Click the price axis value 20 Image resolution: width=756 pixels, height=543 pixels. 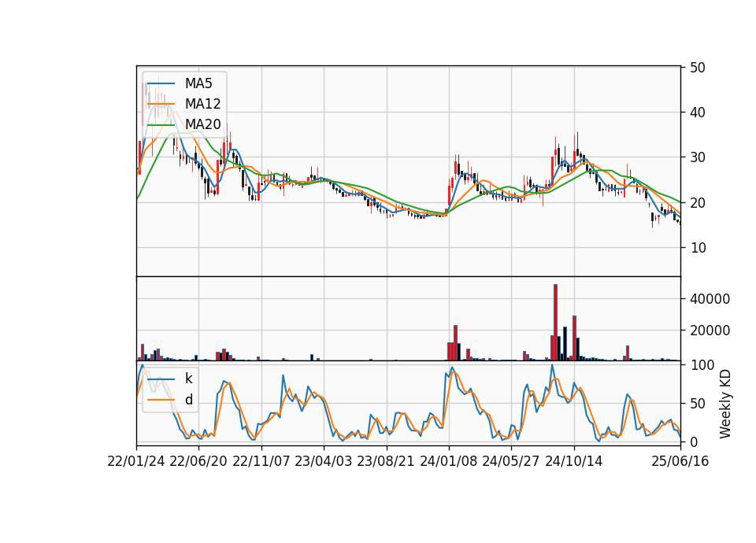tap(698, 203)
